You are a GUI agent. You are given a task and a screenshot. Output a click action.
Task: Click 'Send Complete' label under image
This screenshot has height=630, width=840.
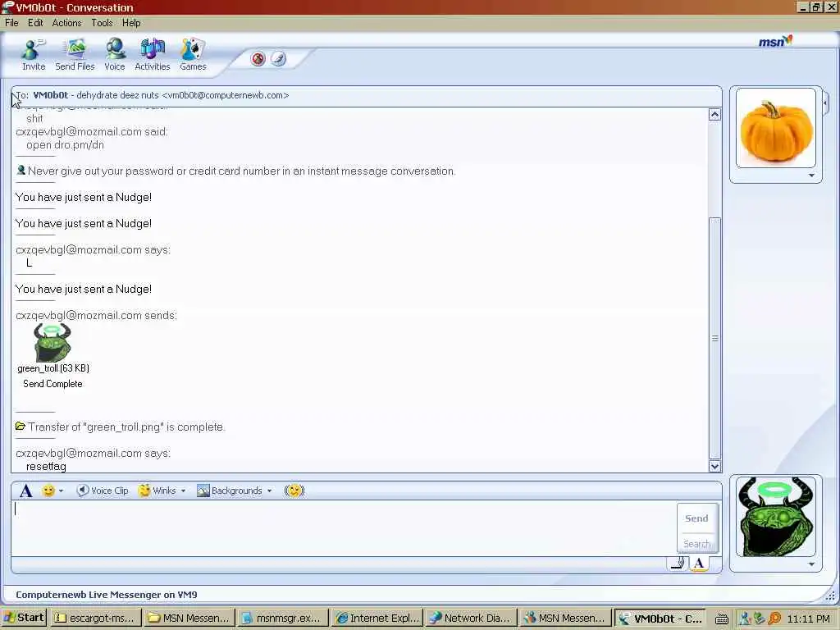(x=52, y=384)
